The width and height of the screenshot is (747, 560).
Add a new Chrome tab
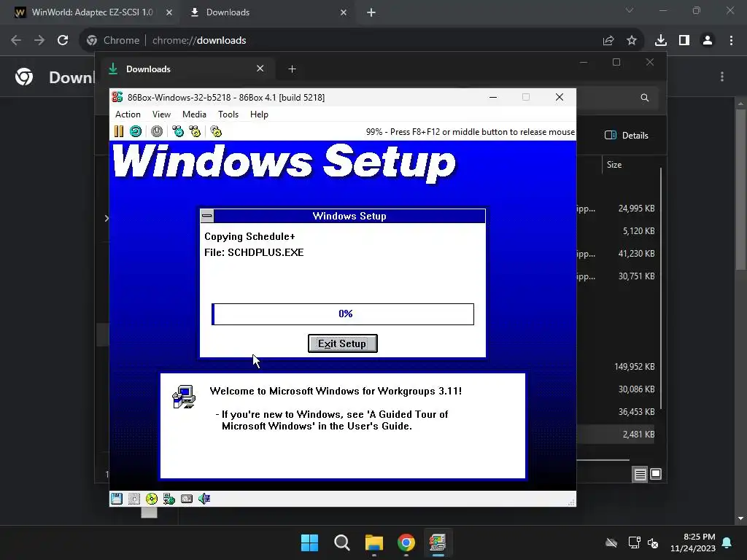[x=371, y=12]
